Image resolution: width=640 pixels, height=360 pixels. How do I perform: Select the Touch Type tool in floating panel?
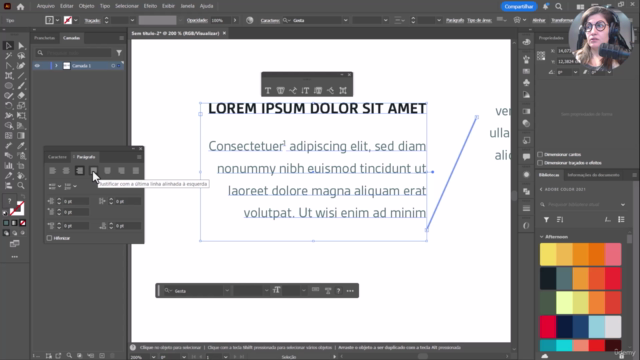click(343, 91)
